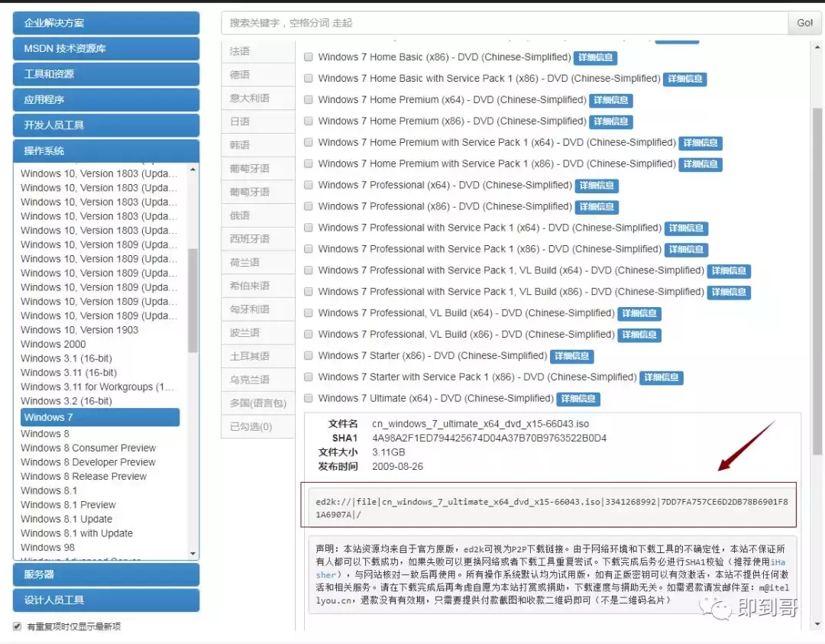Click OS list scroll-up arrow
The image size is (825, 644).
coord(193,170)
